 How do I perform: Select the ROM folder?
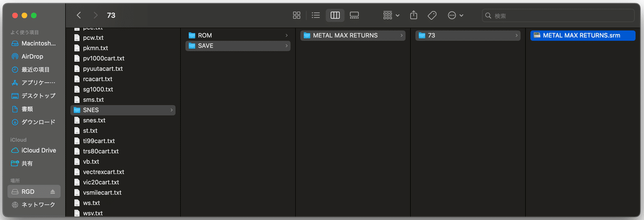point(238,35)
